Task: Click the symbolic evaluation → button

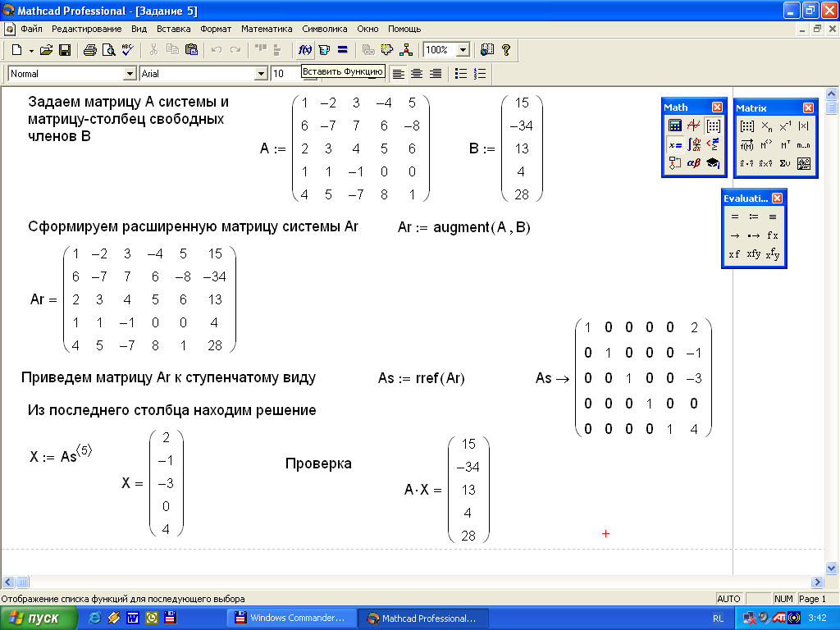Action: click(x=735, y=235)
